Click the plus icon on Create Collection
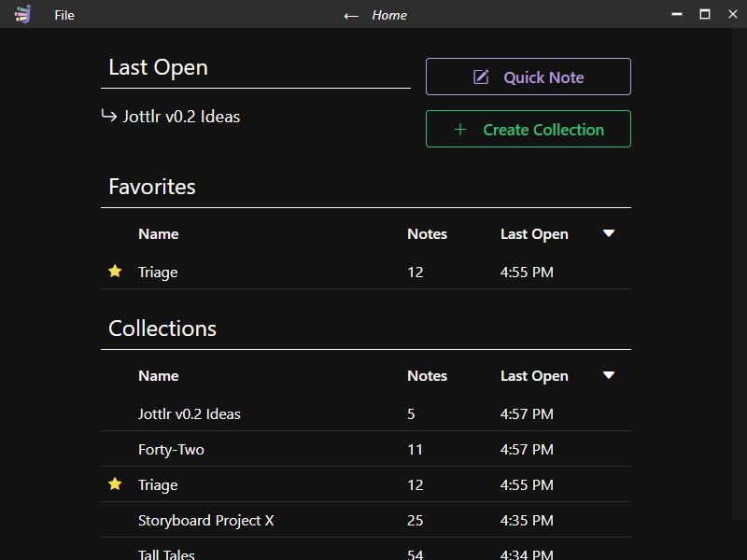 (459, 128)
